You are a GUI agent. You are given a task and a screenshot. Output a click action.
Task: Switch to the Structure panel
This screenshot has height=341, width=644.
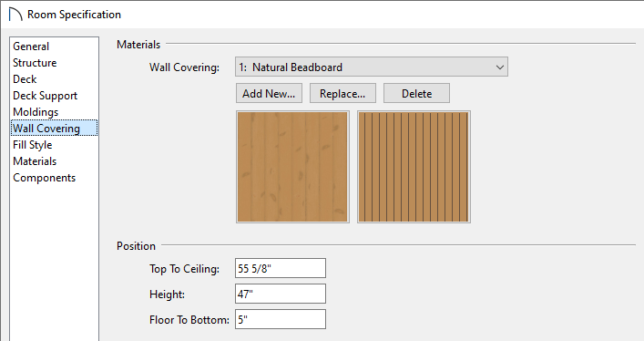click(x=35, y=63)
